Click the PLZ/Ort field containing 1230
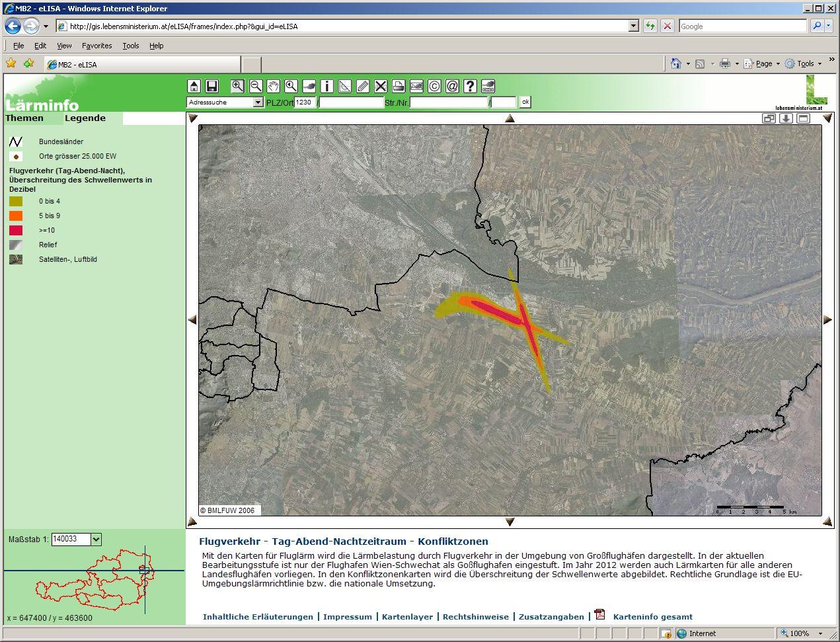 pos(305,102)
